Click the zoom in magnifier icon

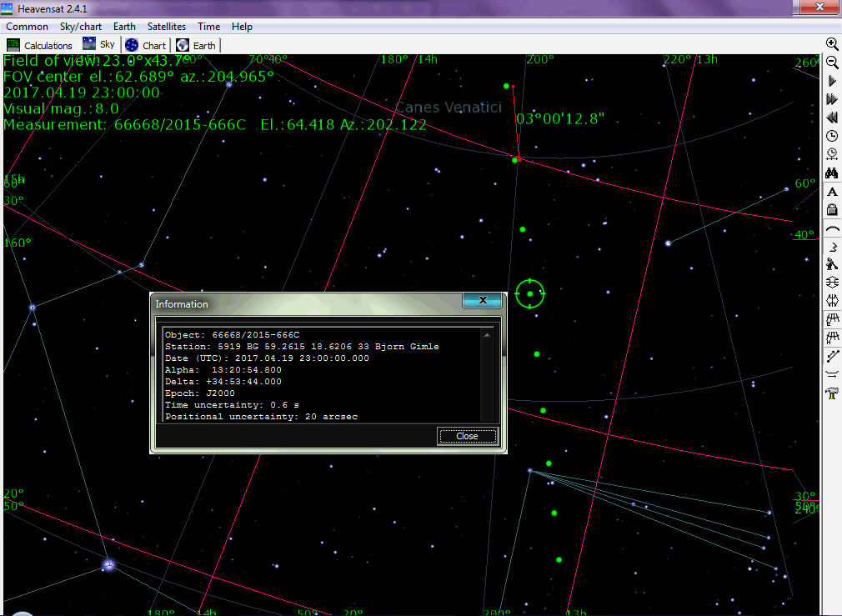coord(832,44)
